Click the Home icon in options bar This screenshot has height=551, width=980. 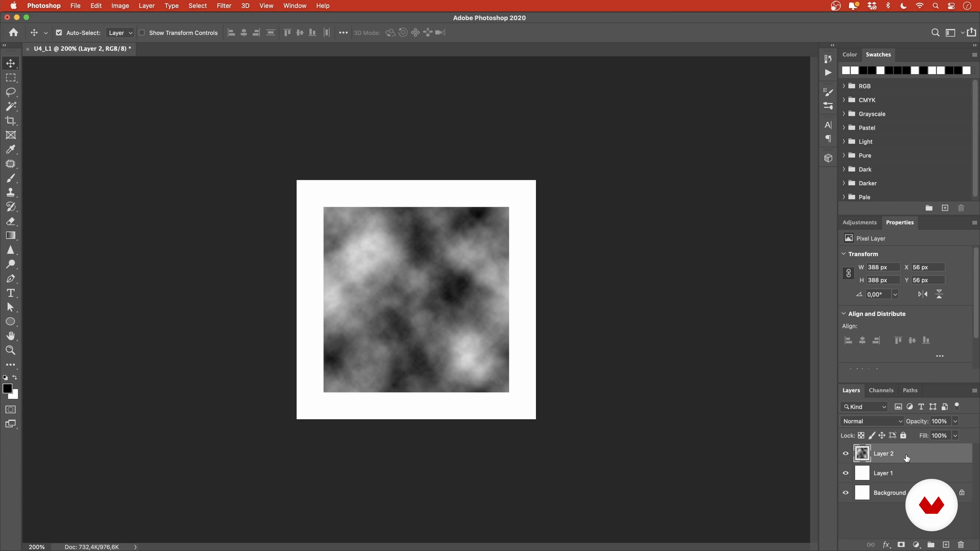tap(14, 33)
